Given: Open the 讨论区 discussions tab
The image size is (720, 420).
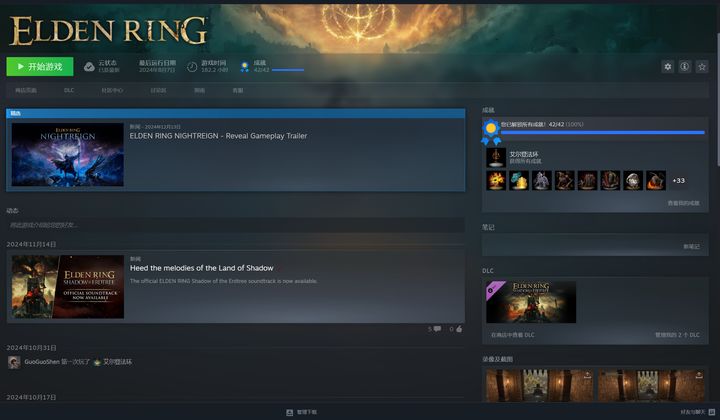Looking at the screenshot, I should coord(158,90).
